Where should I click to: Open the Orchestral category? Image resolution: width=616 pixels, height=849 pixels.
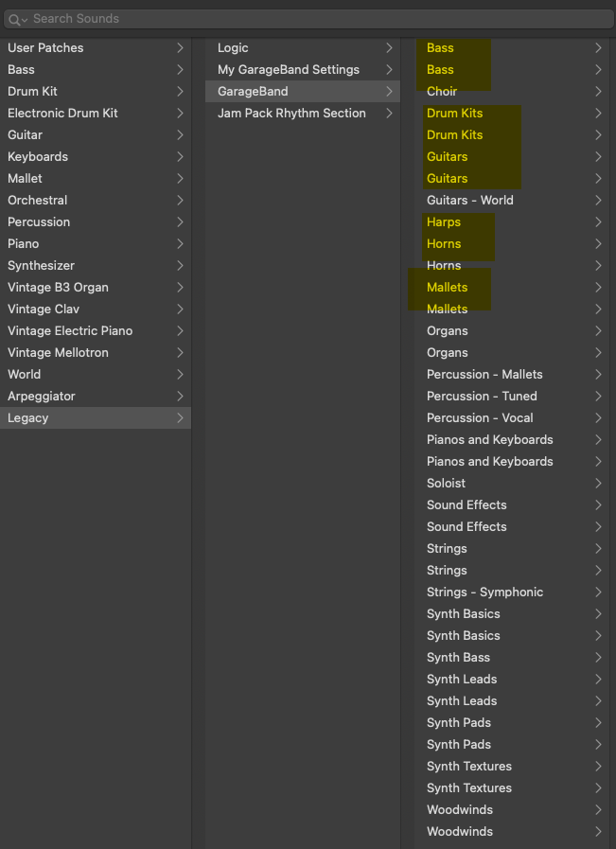(x=96, y=200)
